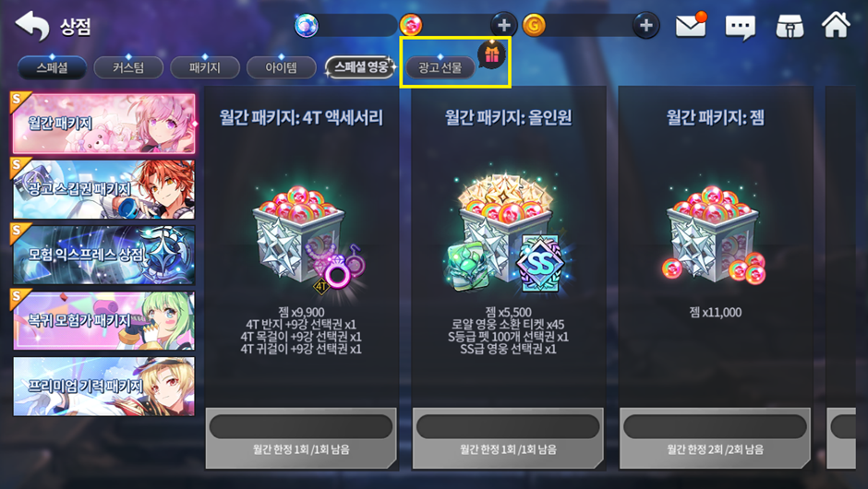Open the inventory chest icon
The image size is (868, 489).
pos(790,26)
